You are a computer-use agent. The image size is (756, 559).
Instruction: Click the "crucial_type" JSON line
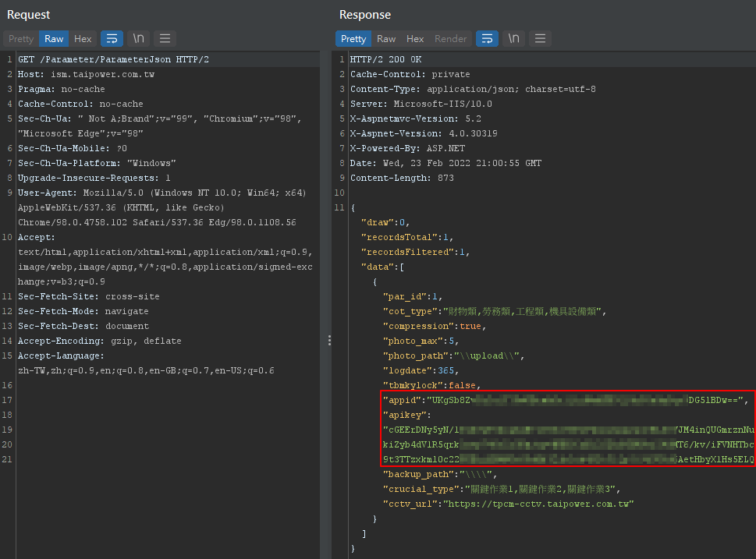pyautogui.click(x=502, y=489)
